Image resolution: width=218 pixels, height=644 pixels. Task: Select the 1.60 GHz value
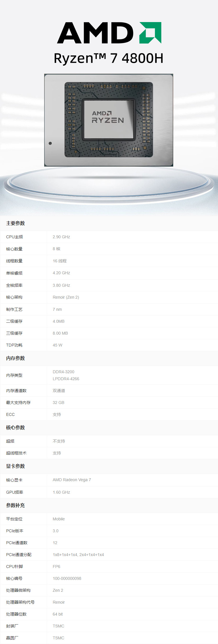pyautogui.click(x=61, y=492)
